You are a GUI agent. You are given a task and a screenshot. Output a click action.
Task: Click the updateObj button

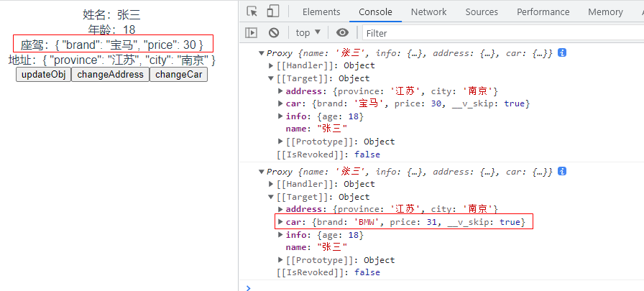pyautogui.click(x=44, y=75)
